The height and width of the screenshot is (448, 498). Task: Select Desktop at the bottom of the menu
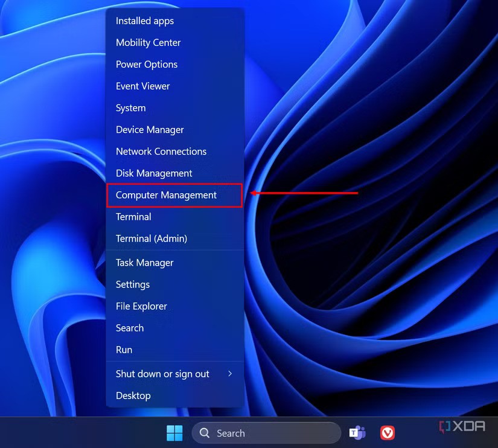(133, 395)
